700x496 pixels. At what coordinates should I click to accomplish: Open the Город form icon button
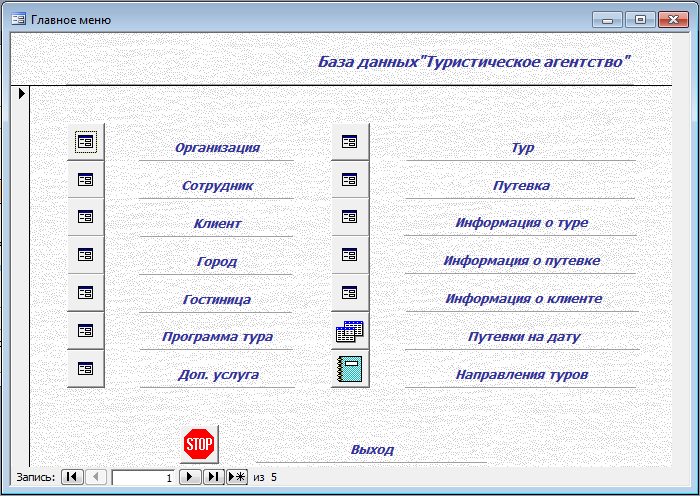coord(85,255)
